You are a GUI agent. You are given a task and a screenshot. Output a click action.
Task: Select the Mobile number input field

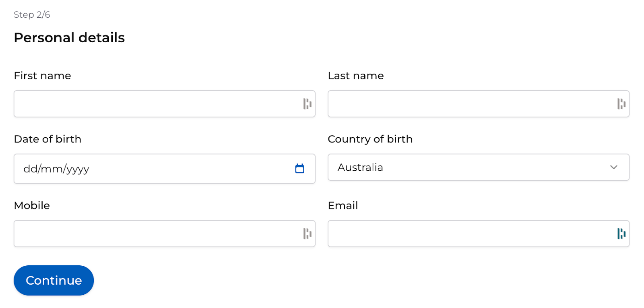(x=157, y=234)
